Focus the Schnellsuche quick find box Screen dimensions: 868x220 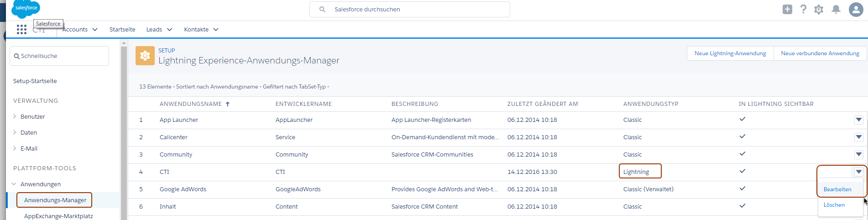59,56
